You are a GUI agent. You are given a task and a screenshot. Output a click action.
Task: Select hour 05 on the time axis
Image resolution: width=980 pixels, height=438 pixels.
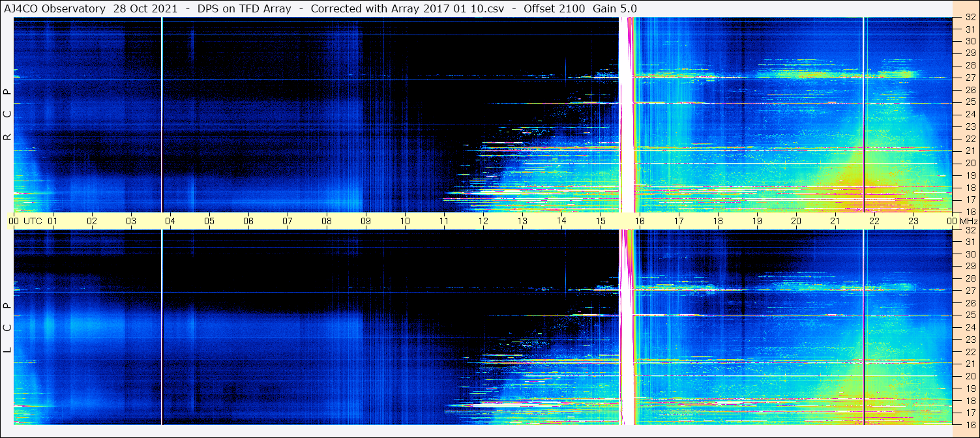pyautogui.click(x=209, y=221)
